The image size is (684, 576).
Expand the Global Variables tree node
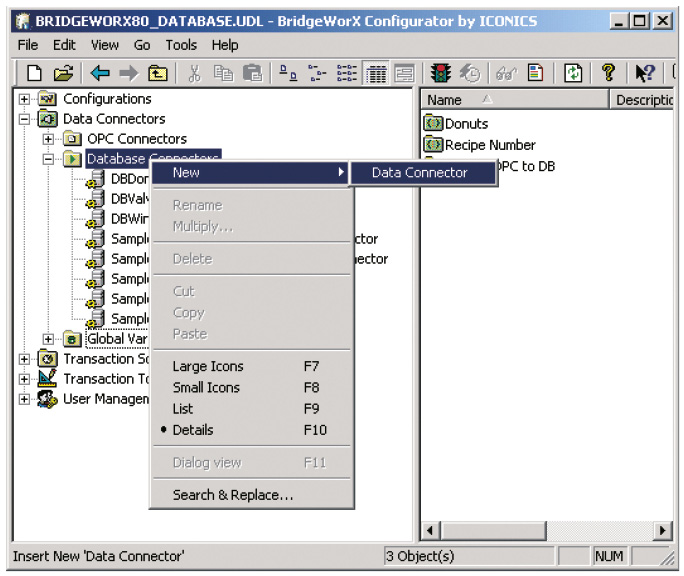point(48,339)
